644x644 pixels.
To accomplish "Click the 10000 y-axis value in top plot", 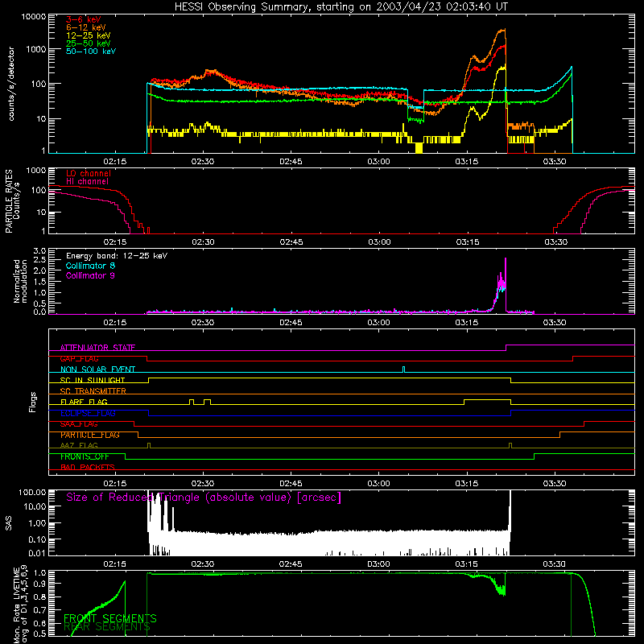I will point(34,17).
